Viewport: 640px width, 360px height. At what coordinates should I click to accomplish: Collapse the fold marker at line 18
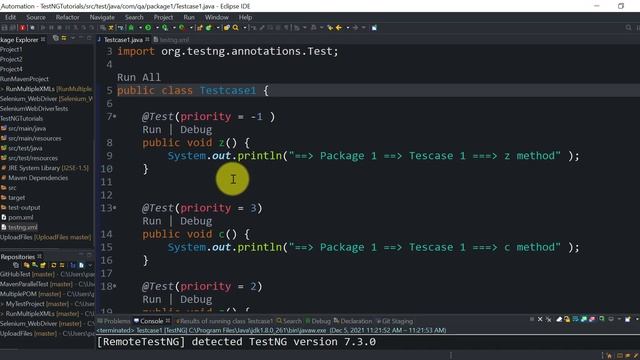115,287
